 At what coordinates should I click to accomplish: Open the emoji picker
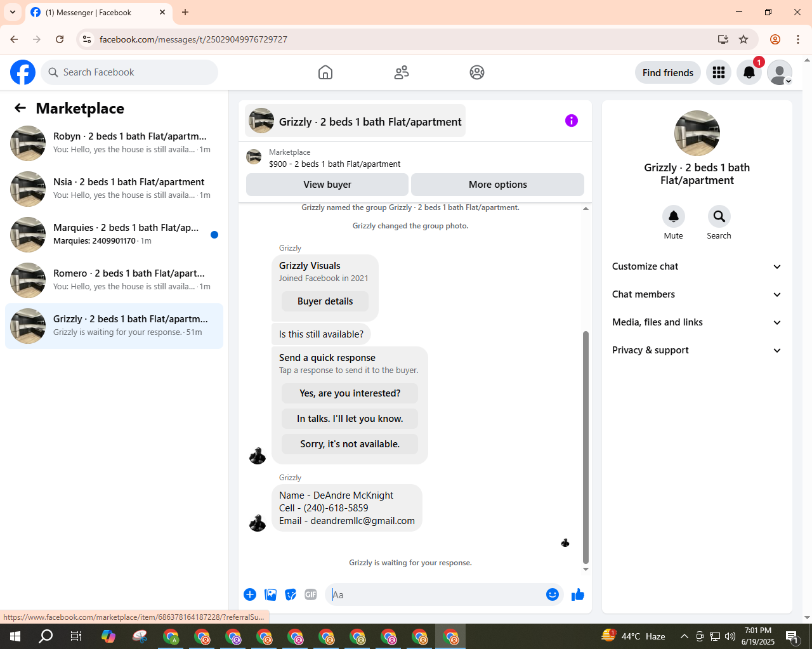pyautogui.click(x=553, y=594)
